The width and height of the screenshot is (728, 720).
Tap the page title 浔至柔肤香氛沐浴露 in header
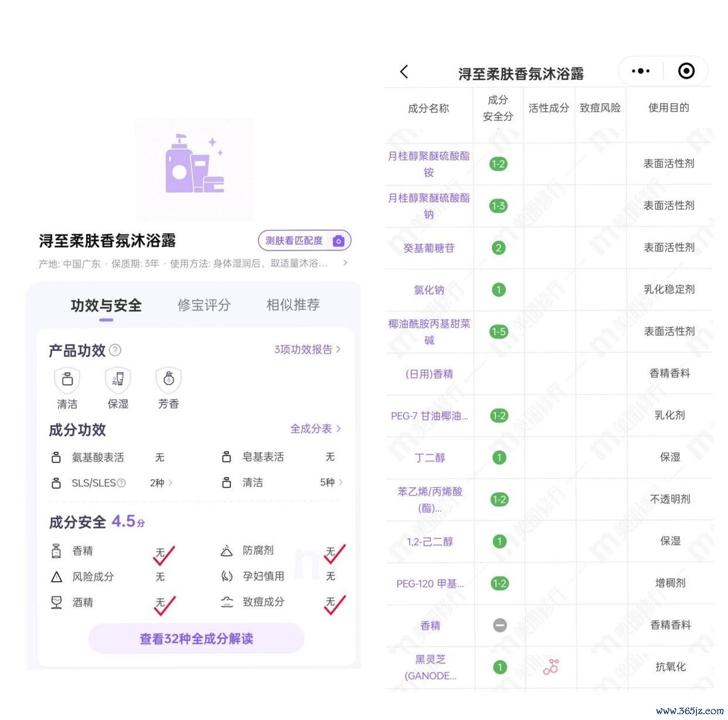(x=521, y=74)
